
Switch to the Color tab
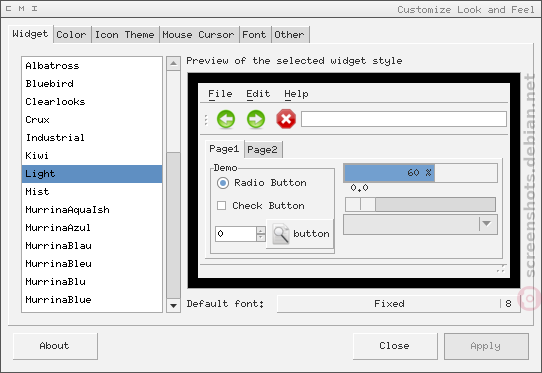coord(72,35)
